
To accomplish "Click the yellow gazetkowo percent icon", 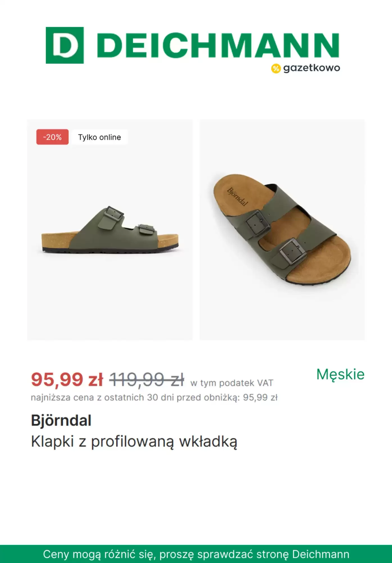I will 276,68.
